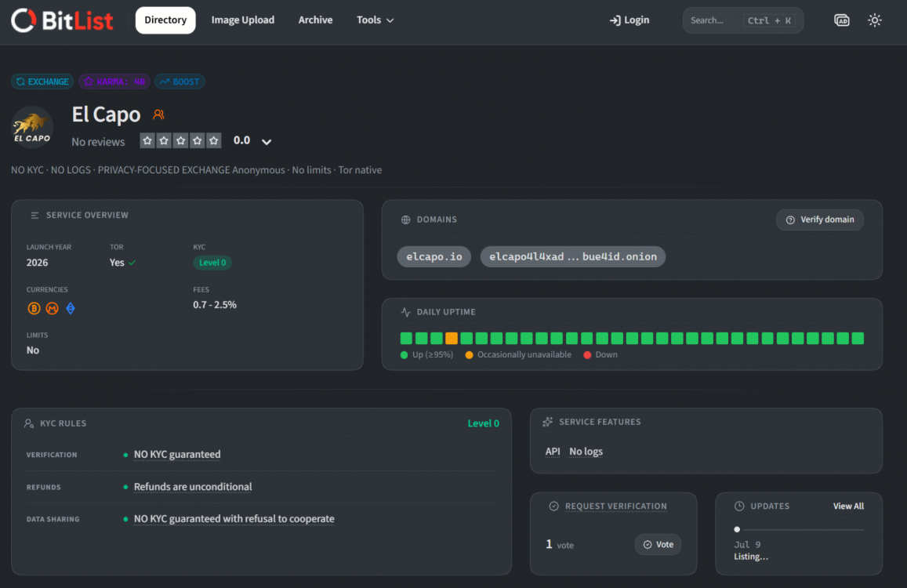The height and width of the screenshot is (588, 907).
Task: Open the Archive section
Action: [315, 20]
